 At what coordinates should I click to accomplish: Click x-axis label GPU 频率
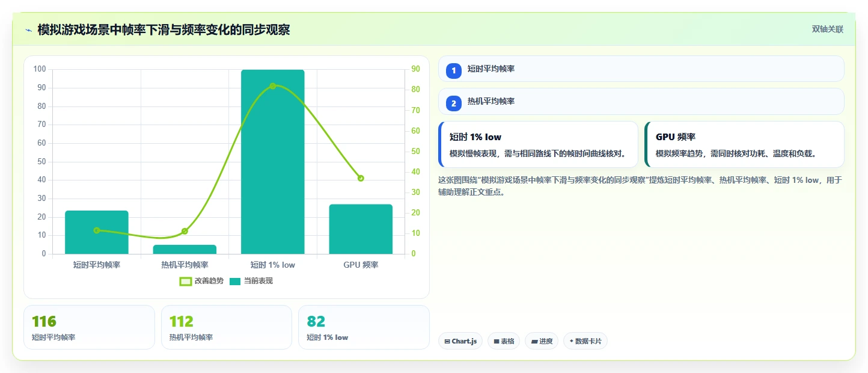[x=361, y=265]
